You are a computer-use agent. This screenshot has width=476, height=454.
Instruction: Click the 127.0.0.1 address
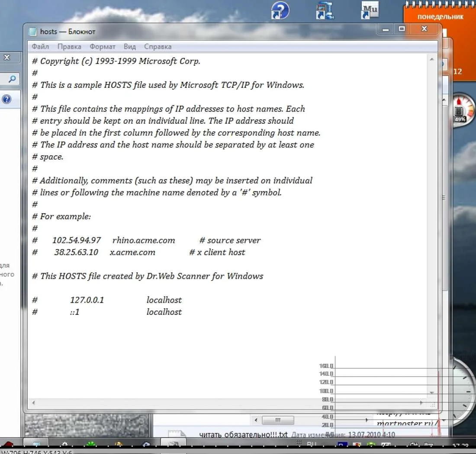tap(87, 300)
